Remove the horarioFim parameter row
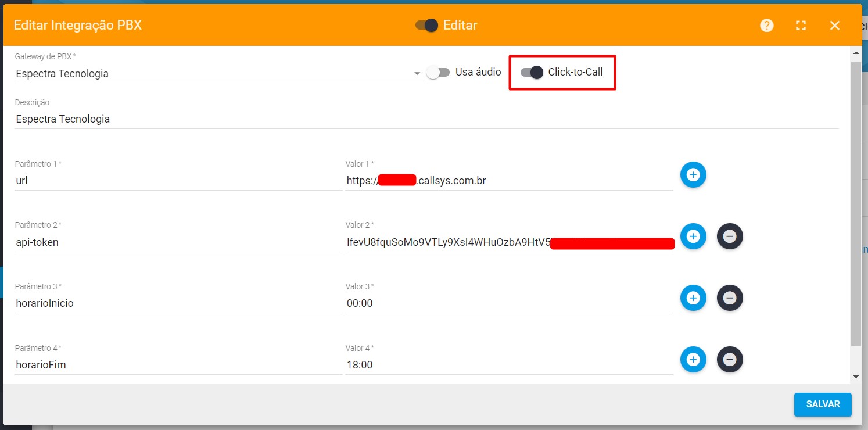 point(730,359)
